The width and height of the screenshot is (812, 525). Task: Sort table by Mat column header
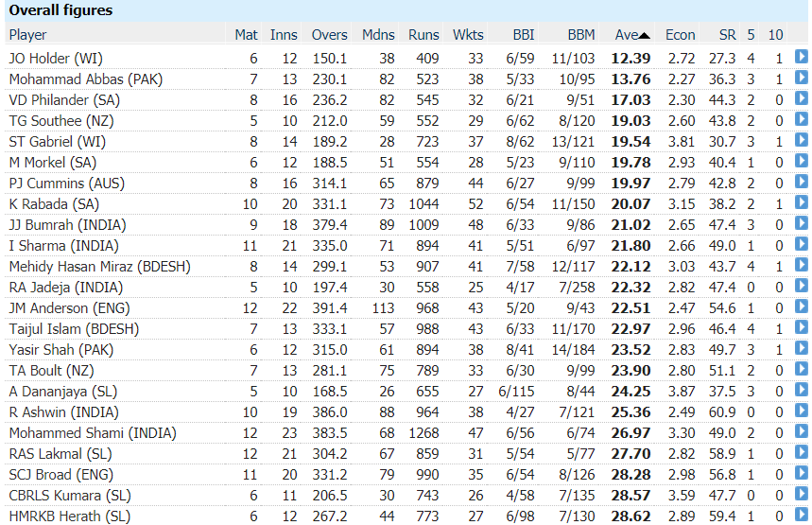point(246,35)
